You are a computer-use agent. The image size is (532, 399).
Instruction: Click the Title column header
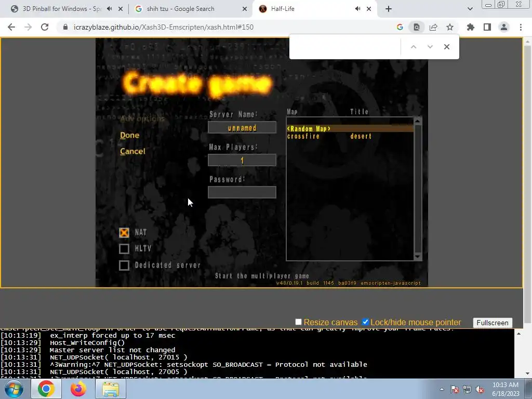(x=359, y=112)
